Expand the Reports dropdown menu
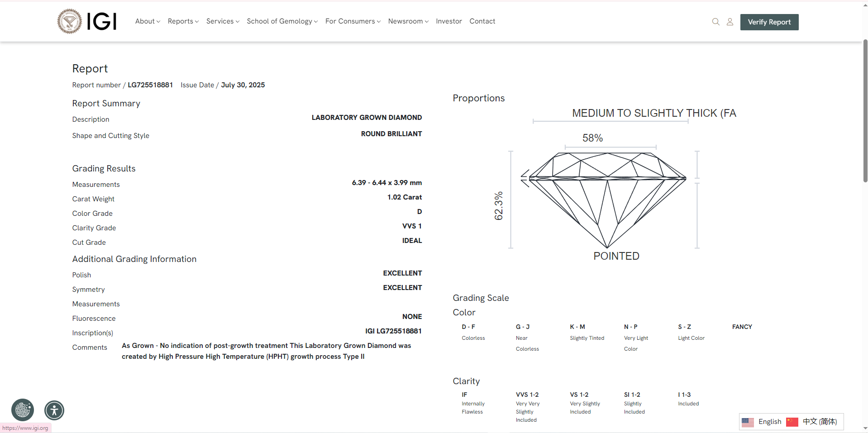 (x=183, y=21)
